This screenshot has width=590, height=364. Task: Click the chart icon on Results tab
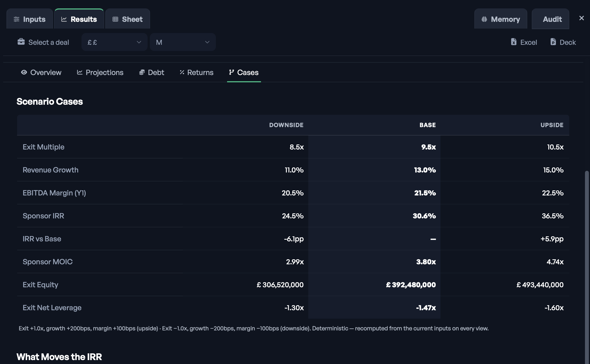64,19
